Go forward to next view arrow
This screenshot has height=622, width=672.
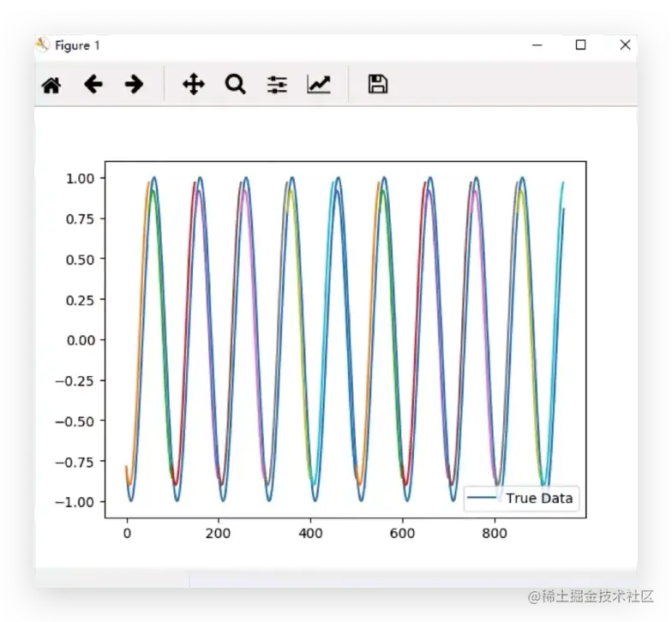pos(134,84)
